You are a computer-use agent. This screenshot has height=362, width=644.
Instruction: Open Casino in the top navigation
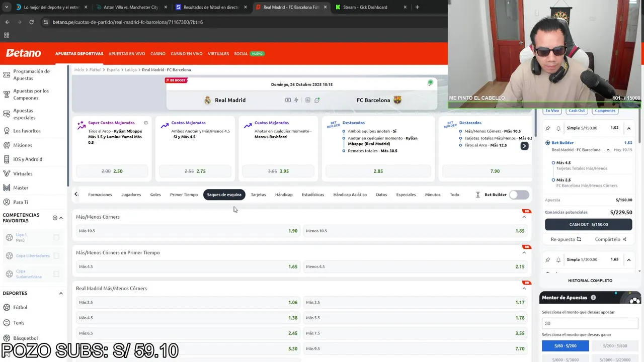158,54
